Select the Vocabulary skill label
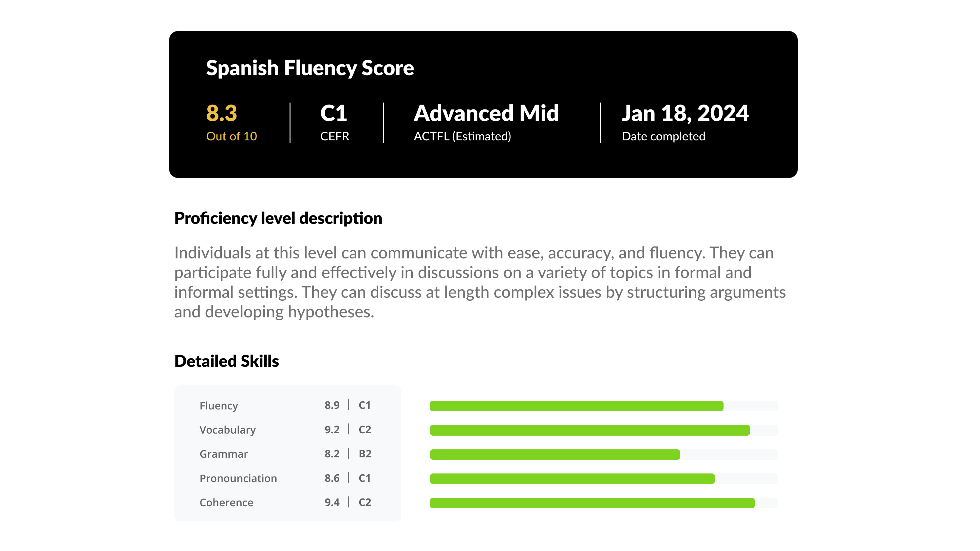Image resolution: width=980 pixels, height=551 pixels. point(228,430)
